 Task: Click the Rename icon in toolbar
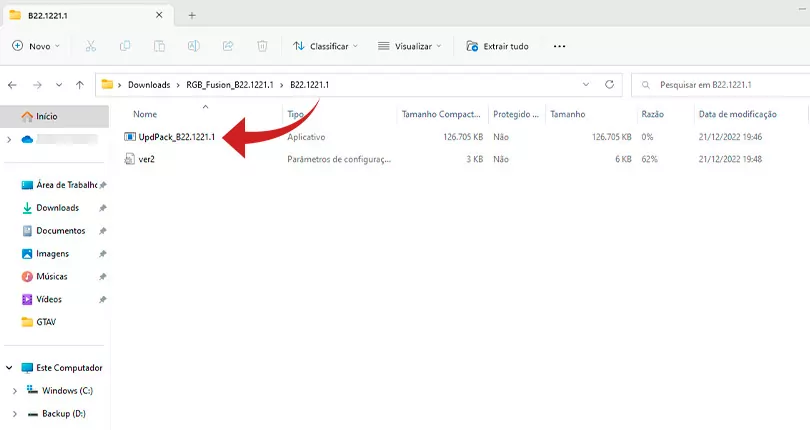[x=194, y=46]
